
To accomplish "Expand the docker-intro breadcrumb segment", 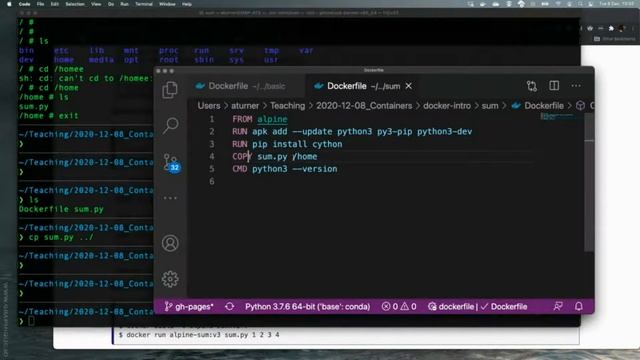I will [447, 106].
